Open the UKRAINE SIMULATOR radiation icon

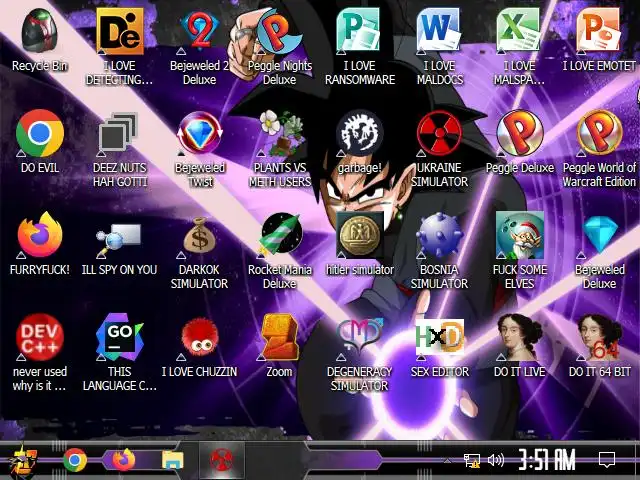click(439, 133)
